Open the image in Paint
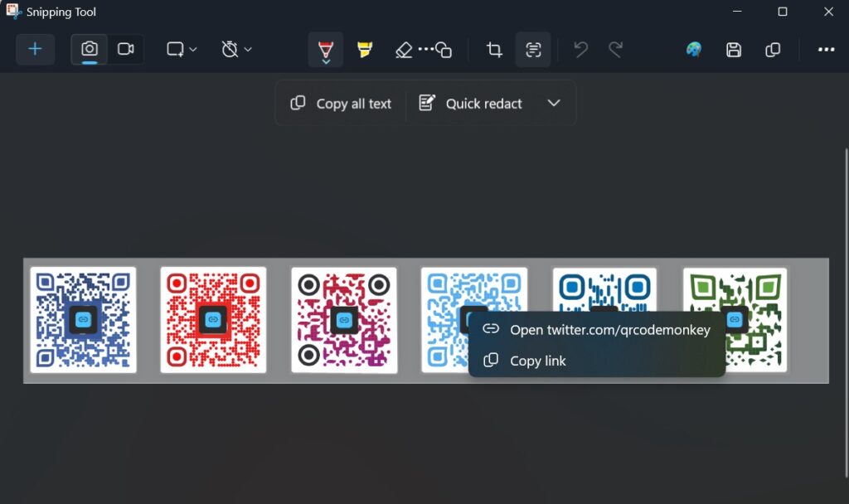Screen dimensions: 849x504 [x=692, y=49]
